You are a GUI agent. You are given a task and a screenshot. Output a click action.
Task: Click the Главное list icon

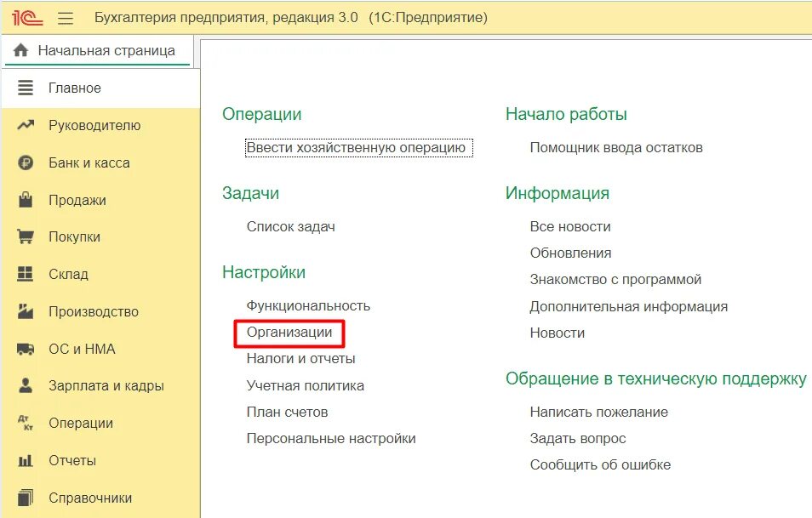26,88
